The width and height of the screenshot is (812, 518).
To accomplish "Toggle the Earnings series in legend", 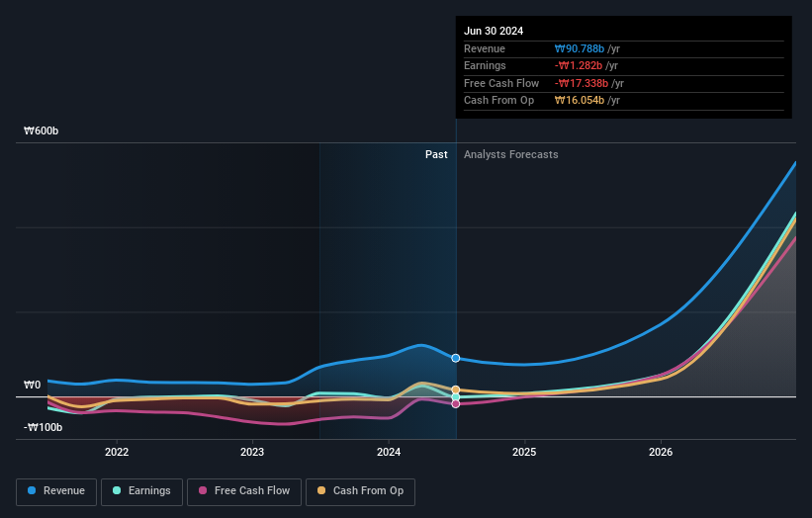I will (x=141, y=491).
